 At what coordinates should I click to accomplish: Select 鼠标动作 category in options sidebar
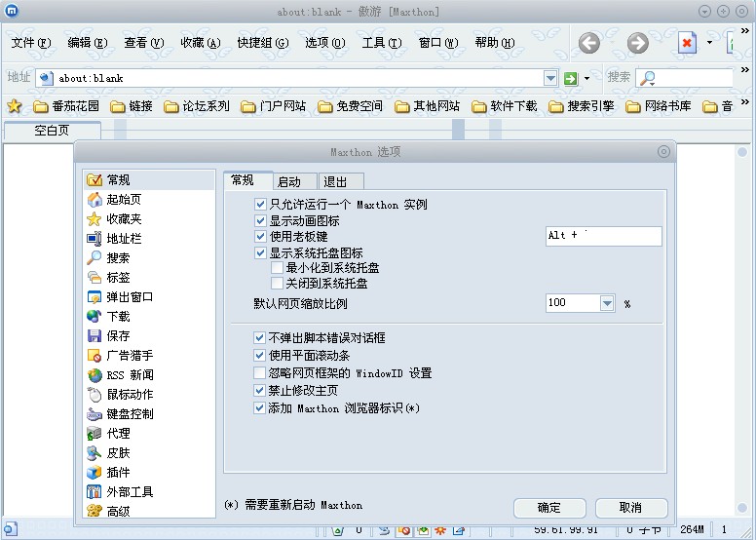(x=149, y=394)
